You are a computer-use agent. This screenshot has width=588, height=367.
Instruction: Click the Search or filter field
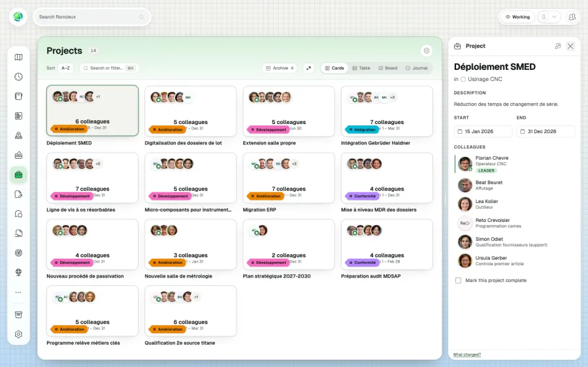tap(109, 68)
